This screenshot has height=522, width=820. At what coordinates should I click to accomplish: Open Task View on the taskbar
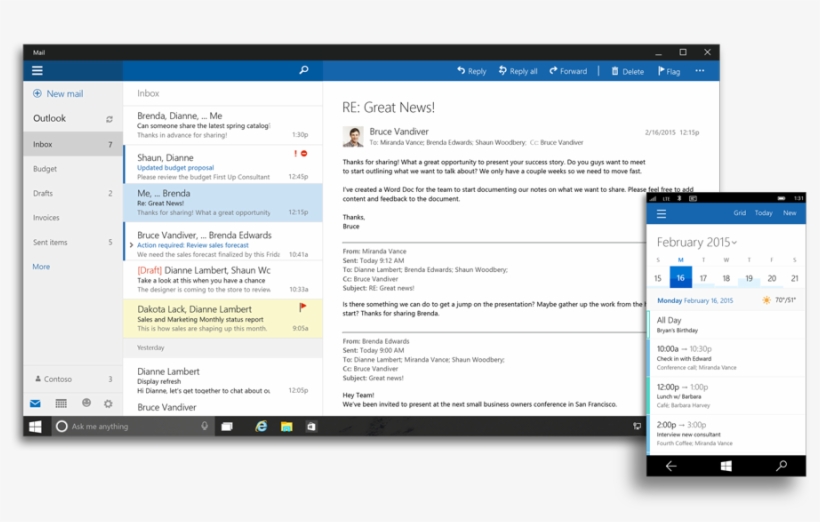click(x=227, y=426)
